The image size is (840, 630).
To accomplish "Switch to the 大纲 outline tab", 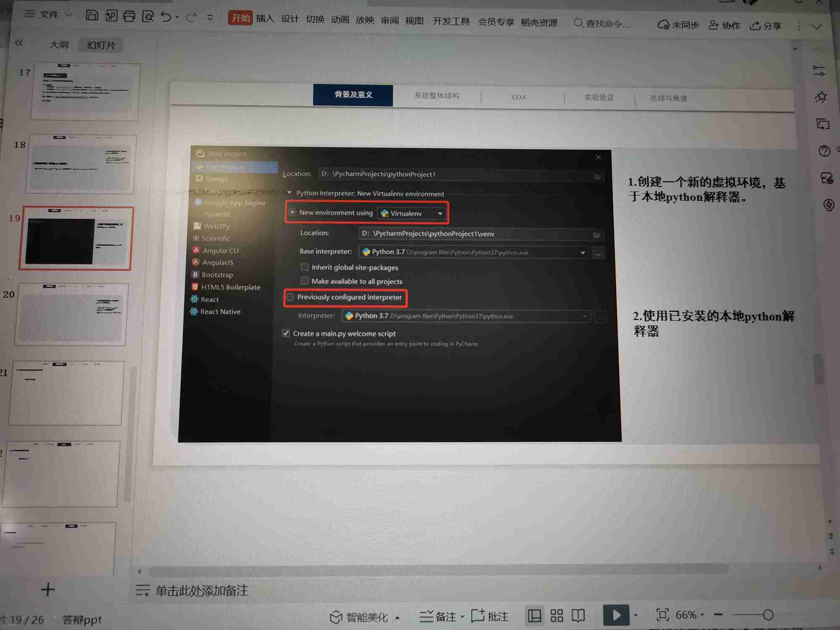I will (x=59, y=45).
